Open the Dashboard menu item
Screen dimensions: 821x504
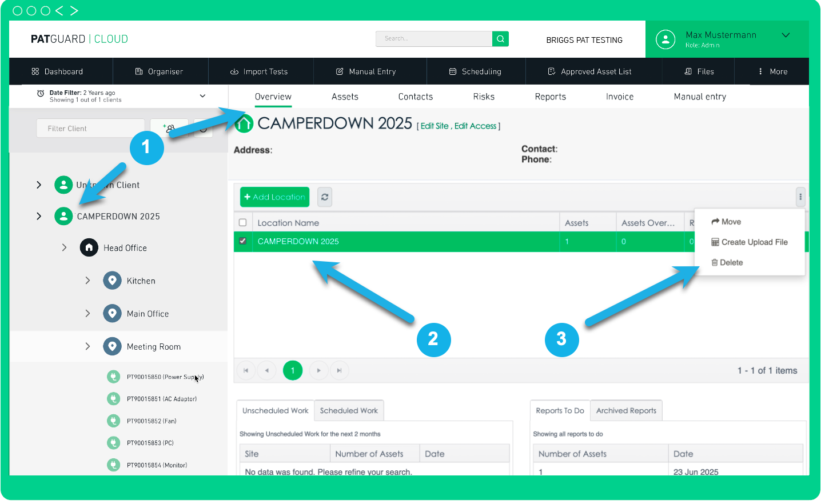(57, 71)
